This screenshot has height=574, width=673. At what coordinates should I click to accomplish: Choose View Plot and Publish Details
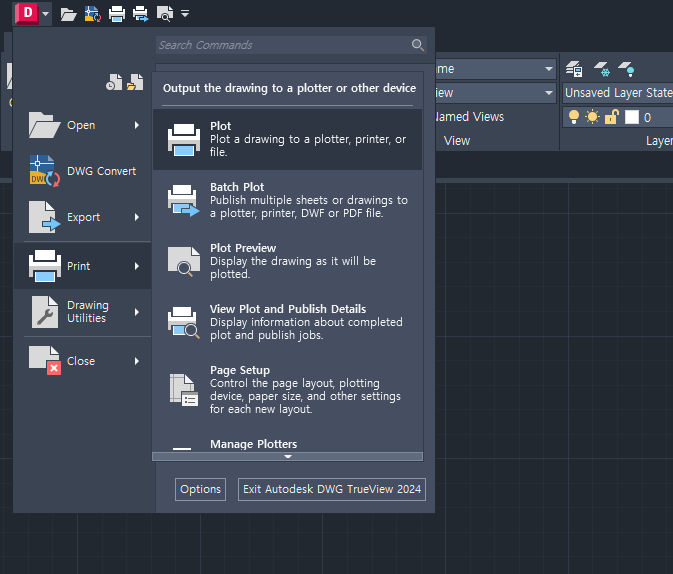[288, 322]
